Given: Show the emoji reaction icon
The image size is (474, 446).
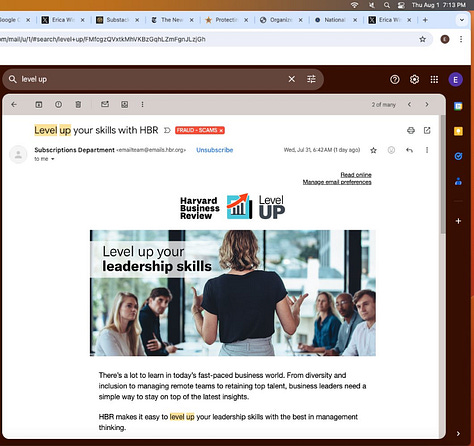Looking at the screenshot, I should coord(391,150).
